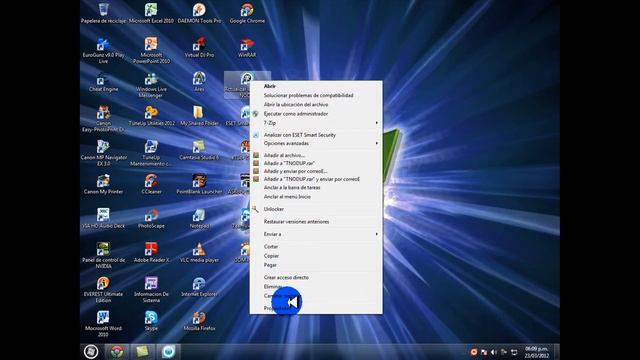
Task: Open the volume control in system tray
Action: pyautogui.click(x=494, y=352)
